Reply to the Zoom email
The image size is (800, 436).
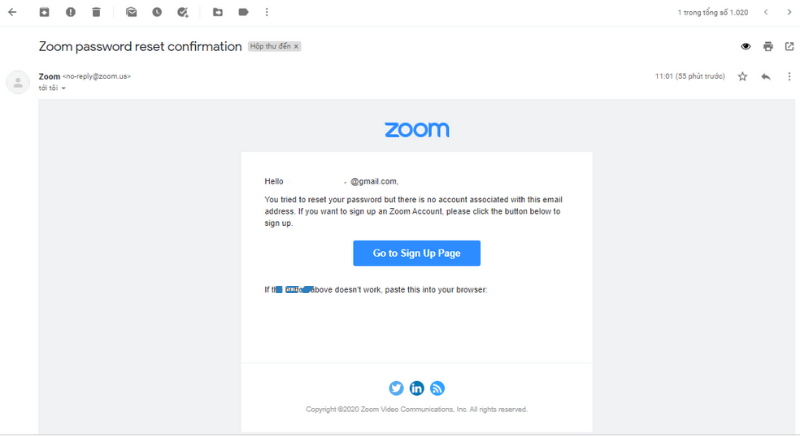pos(766,76)
